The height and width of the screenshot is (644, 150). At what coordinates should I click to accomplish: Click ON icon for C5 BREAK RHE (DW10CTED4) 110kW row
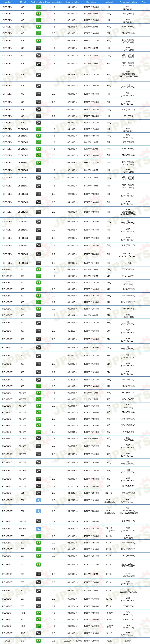tap(38, 212)
